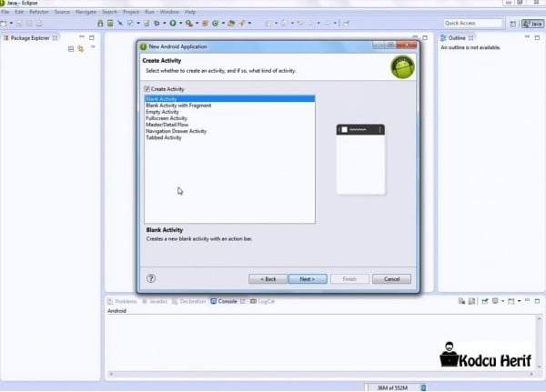Click Collapse All in Package Explorer
The width and height of the screenshot is (546, 392).
point(71,49)
